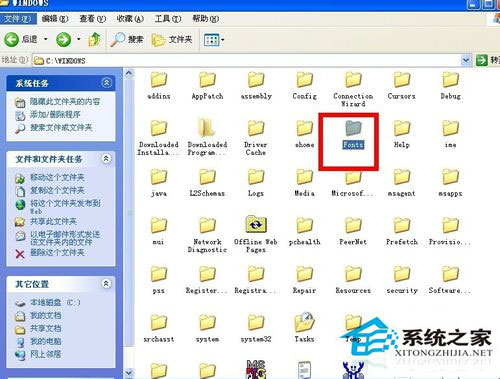
Task: Open the 工具(T) menu
Action: (168, 19)
